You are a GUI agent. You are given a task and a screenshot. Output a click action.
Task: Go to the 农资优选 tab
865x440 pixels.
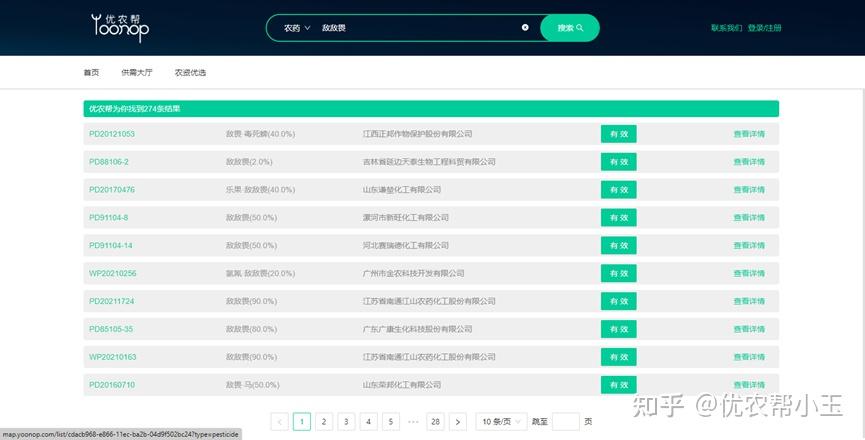tap(190, 72)
